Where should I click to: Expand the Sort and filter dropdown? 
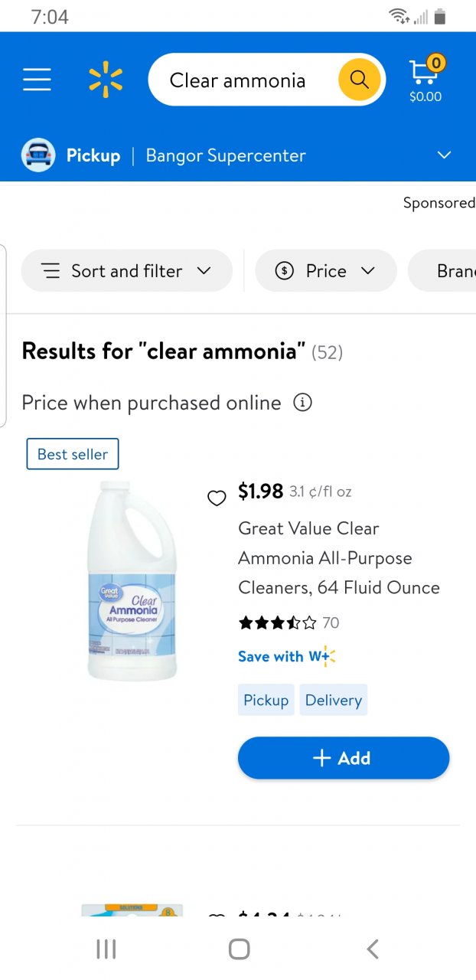pos(126,271)
